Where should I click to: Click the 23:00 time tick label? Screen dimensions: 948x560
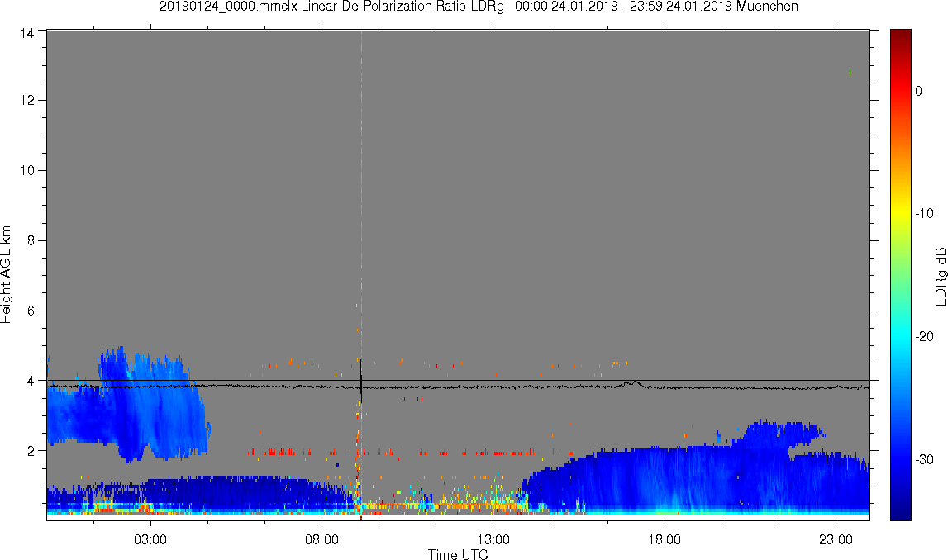(x=836, y=539)
